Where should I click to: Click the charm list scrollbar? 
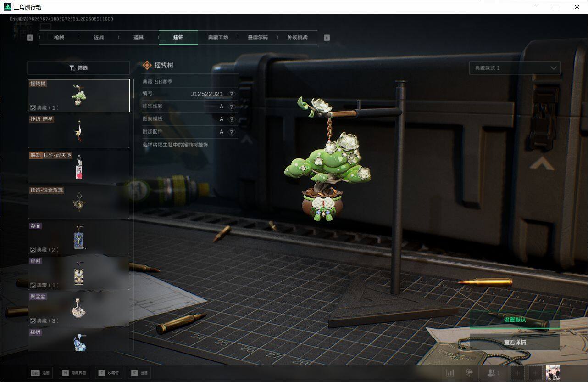[x=133, y=88]
